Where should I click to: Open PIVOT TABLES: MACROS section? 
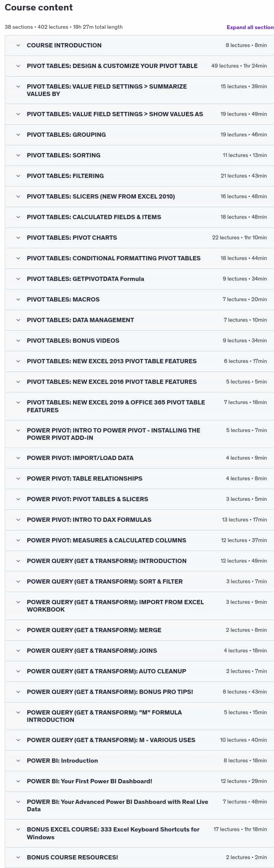139,300
